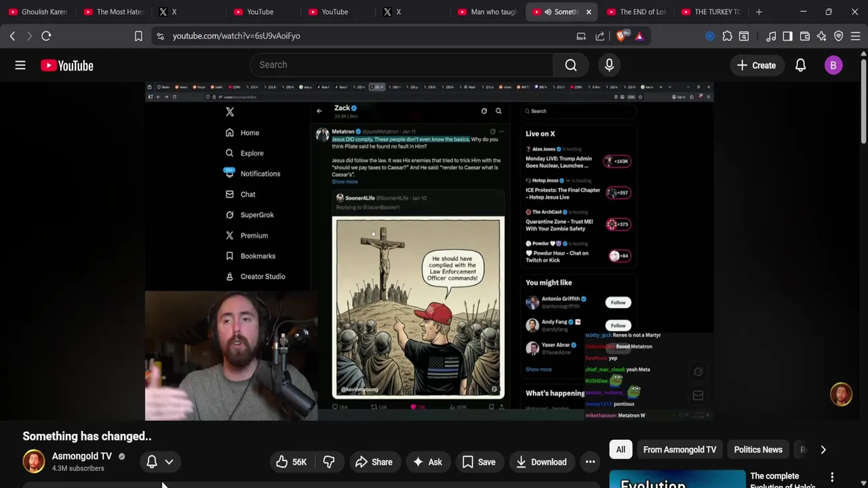
Task: Open the tab search window icon
Action: pos(744,36)
